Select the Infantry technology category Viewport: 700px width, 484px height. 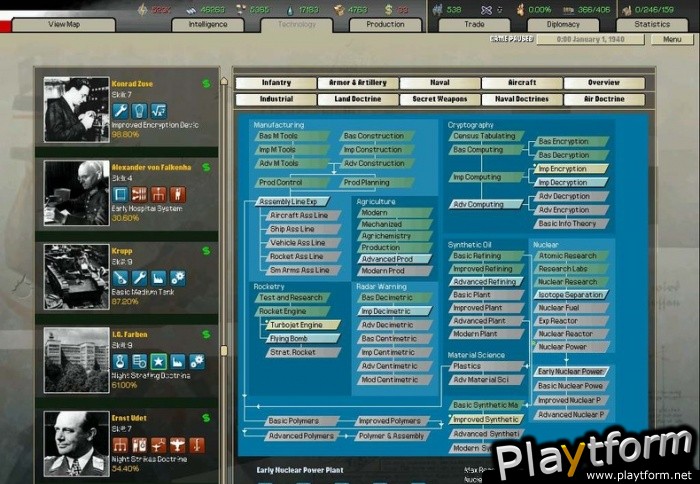click(276, 83)
